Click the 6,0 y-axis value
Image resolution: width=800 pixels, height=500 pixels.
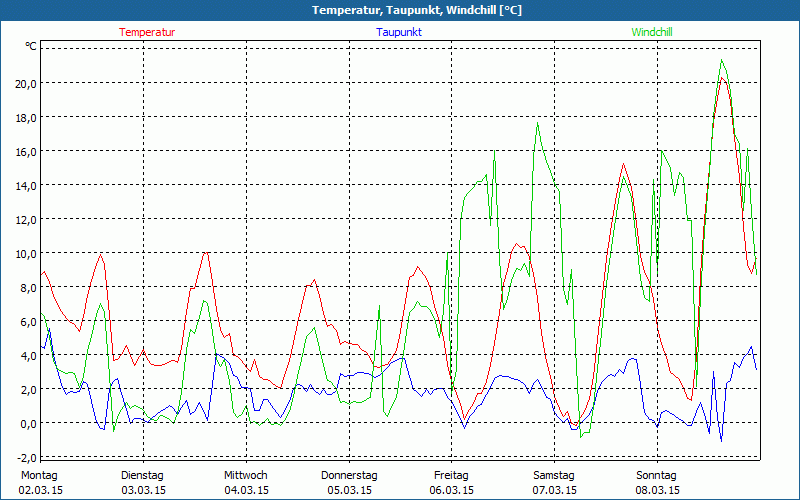[x=28, y=322]
